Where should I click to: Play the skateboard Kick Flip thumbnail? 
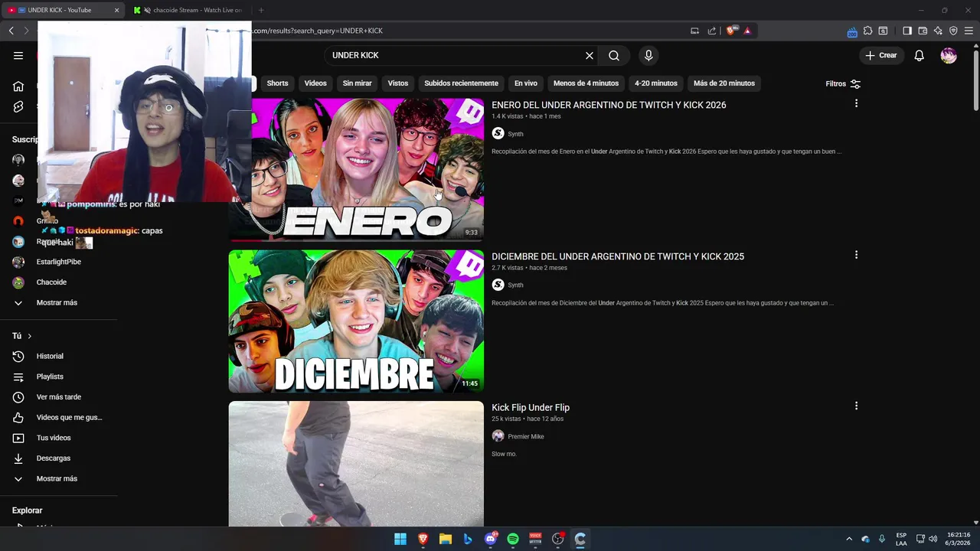click(x=356, y=464)
